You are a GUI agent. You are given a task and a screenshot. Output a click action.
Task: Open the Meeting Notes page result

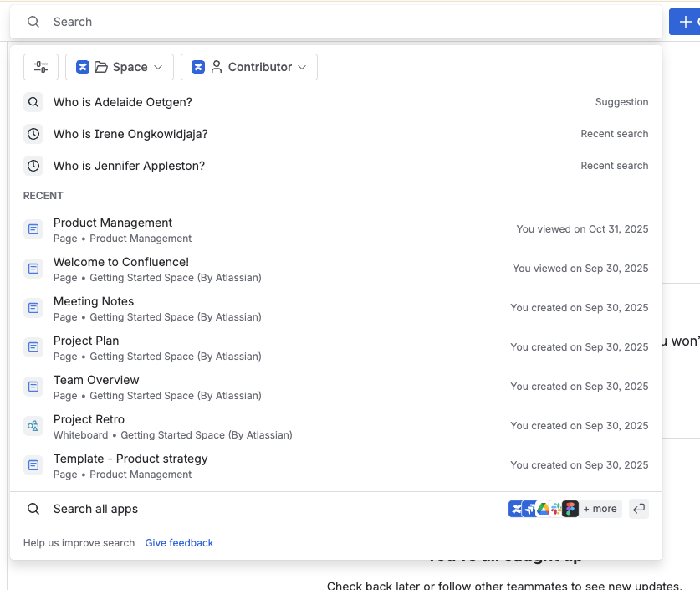[335, 308]
